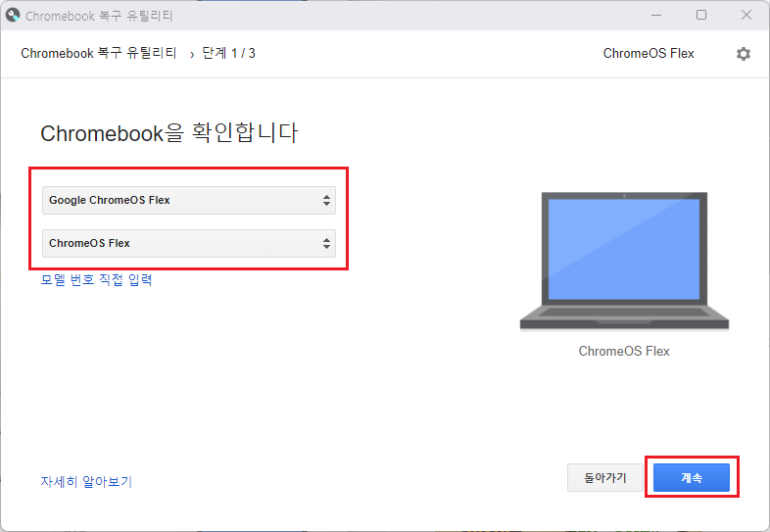Click the Chromebook을 확인합니다 heading
This screenshot has width=770, height=532.
(x=168, y=133)
